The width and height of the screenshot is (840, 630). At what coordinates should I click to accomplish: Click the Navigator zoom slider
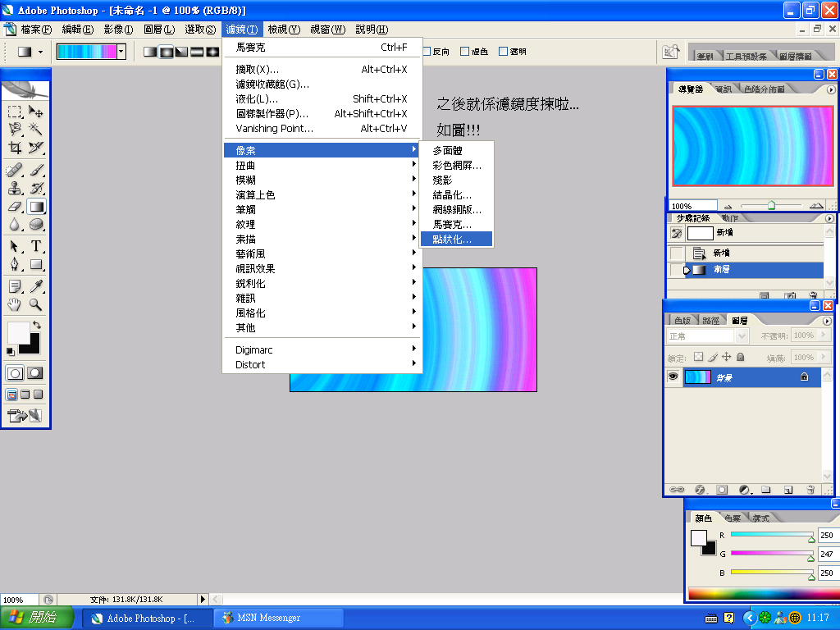(771, 206)
